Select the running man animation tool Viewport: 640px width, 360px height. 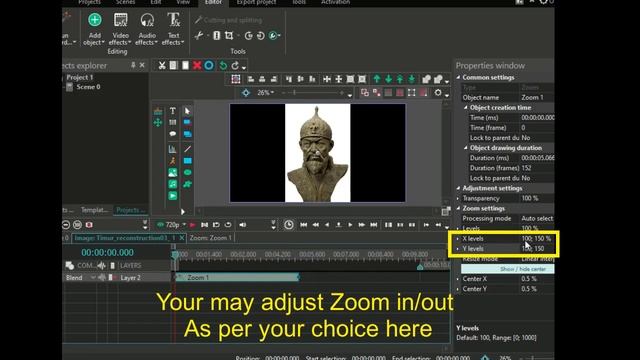pos(173,161)
